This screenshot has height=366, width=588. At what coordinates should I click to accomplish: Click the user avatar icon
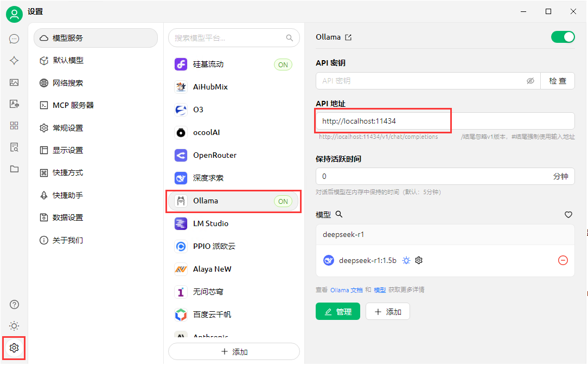click(x=14, y=14)
